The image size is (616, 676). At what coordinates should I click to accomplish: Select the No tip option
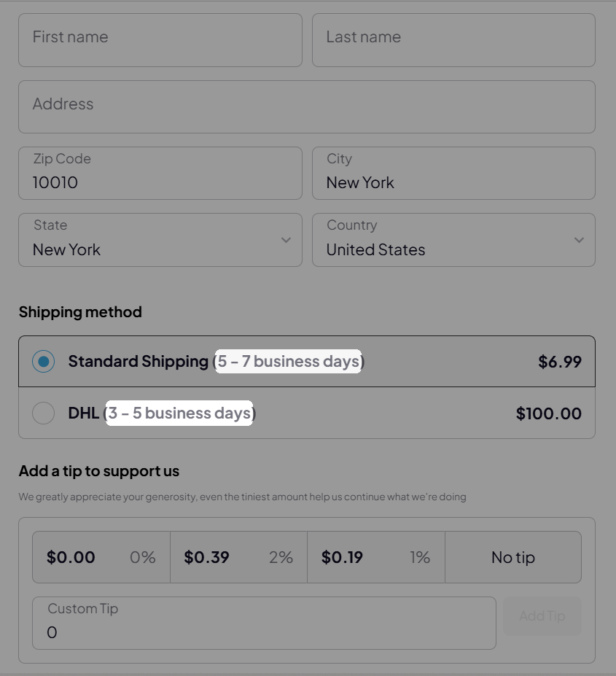512,557
